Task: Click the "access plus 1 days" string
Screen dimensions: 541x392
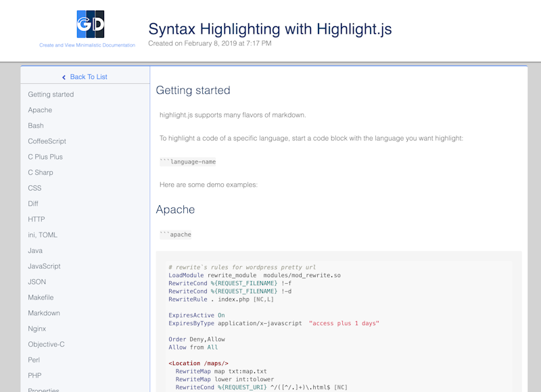Action: coord(344,323)
